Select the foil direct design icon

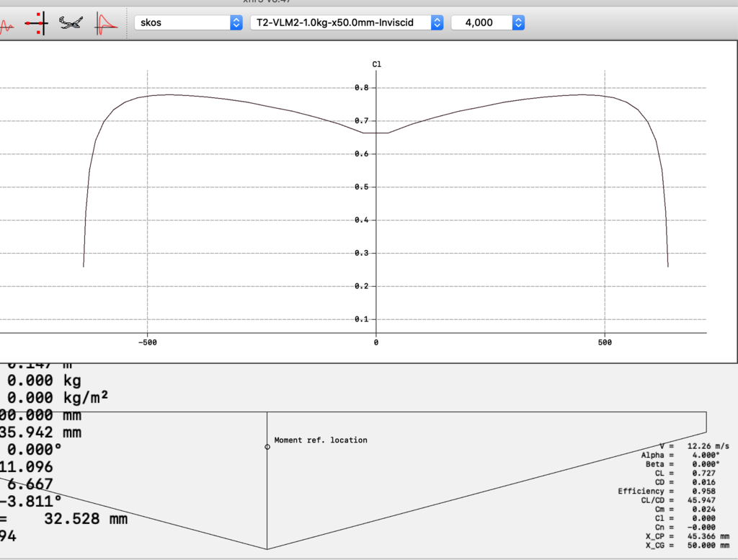pos(35,24)
